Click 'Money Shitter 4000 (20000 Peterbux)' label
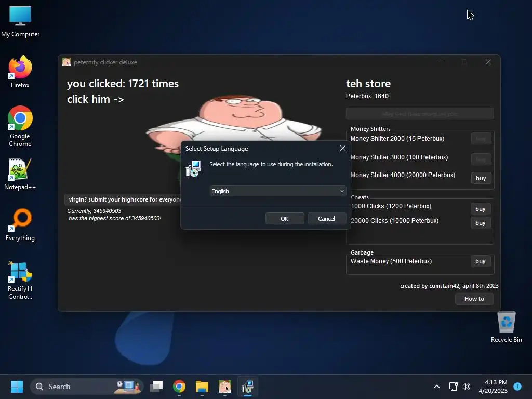The height and width of the screenshot is (399, 532). click(403, 175)
